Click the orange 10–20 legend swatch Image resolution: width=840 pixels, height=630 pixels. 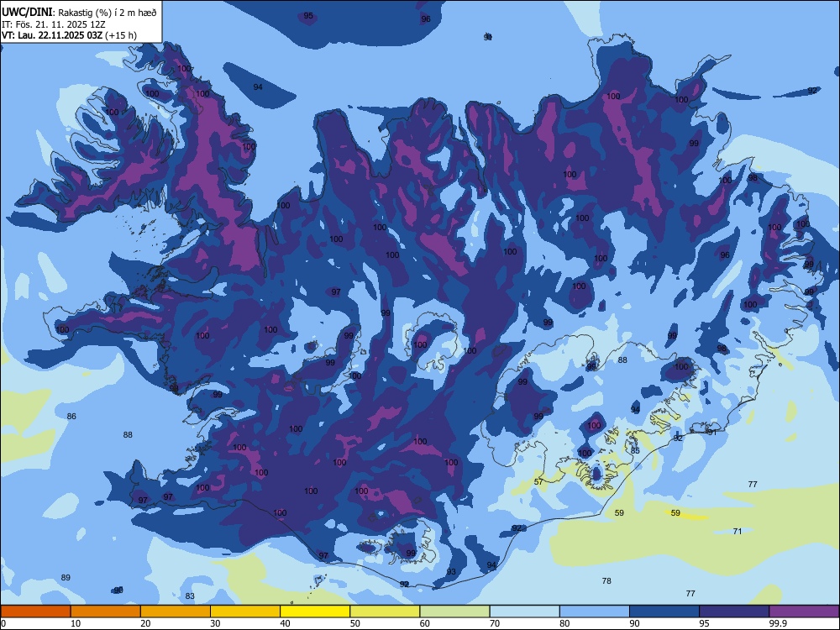click(106, 612)
